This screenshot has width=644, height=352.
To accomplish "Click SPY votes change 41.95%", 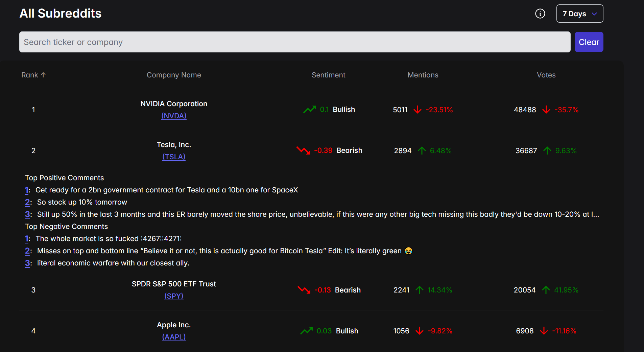I will coord(566,290).
